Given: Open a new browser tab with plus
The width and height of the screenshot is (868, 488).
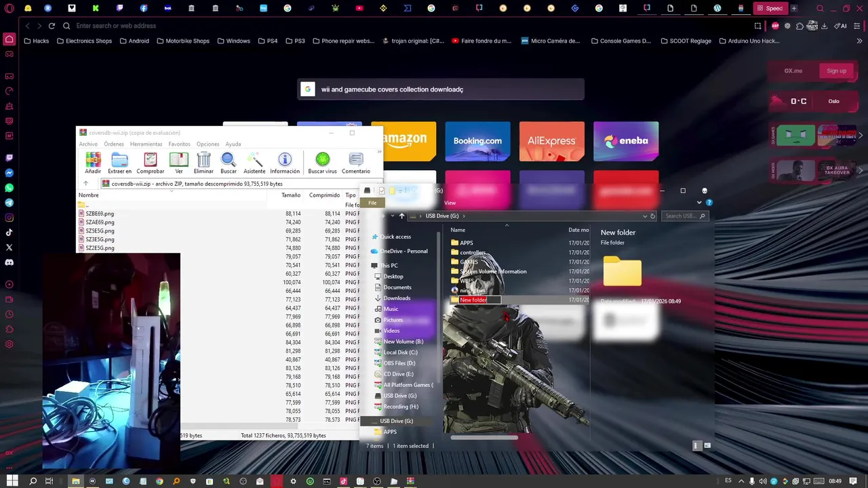Looking at the screenshot, I should [x=793, y=8].
